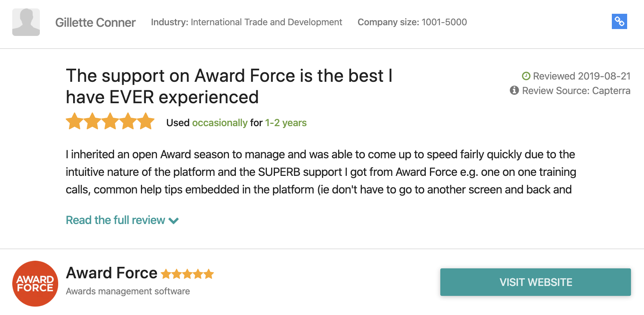Click the Industry: International Trade and Development label
Screen dimensions: 644x315
coord(247,22)
